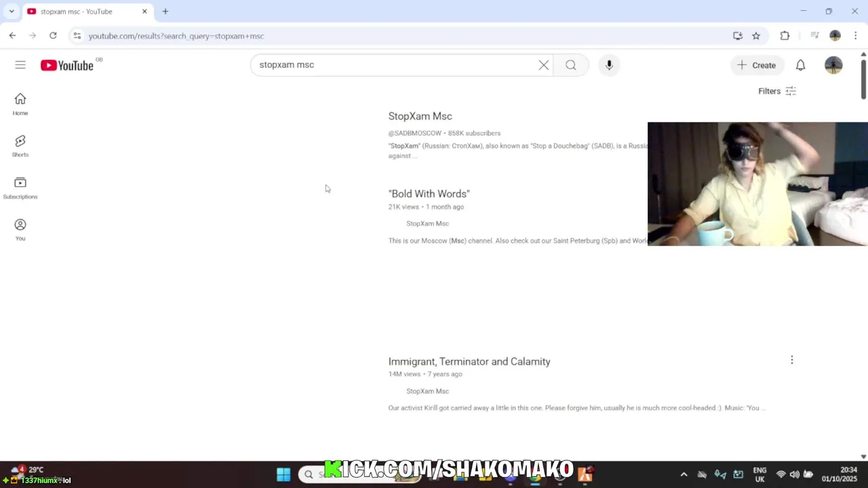Image resolution: width=868 pixels, height=488 pixels.
Task: Close the stopxam msc YouTube tab
Action: (144, 12)
